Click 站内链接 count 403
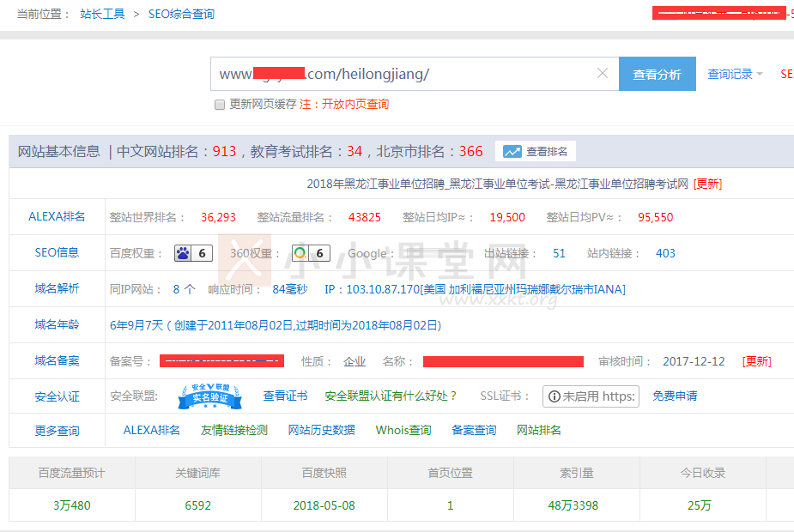794x532 pixels. click(665, 253)
